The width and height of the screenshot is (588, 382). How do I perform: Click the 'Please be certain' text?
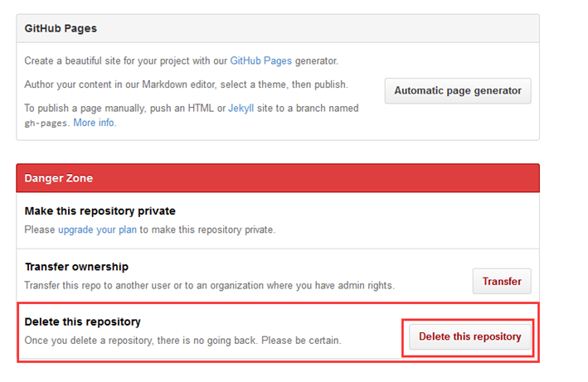tap(303, 340)
